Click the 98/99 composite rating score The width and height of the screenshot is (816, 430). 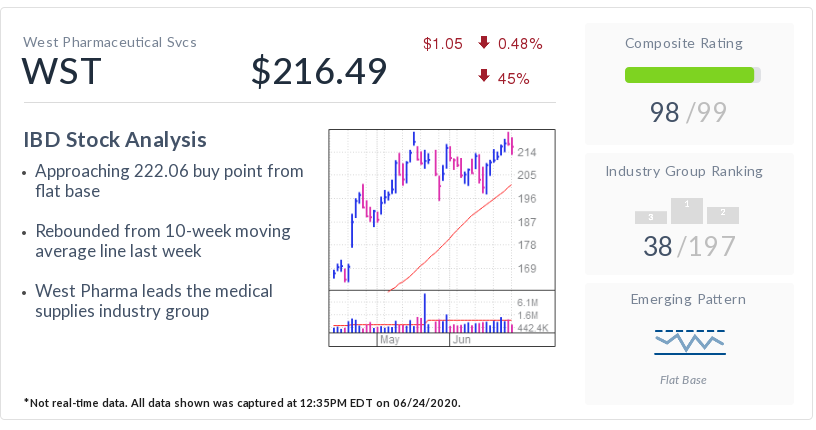pos(689,112)
